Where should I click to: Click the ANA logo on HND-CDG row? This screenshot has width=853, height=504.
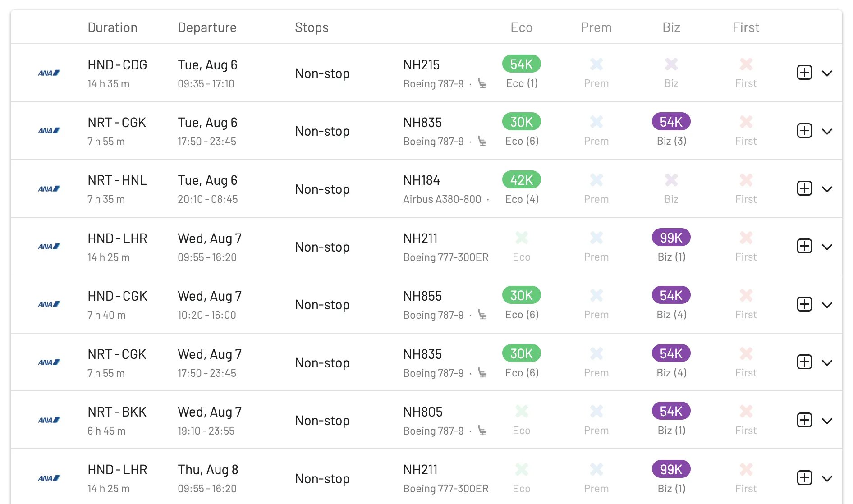(x=49, y=73)
